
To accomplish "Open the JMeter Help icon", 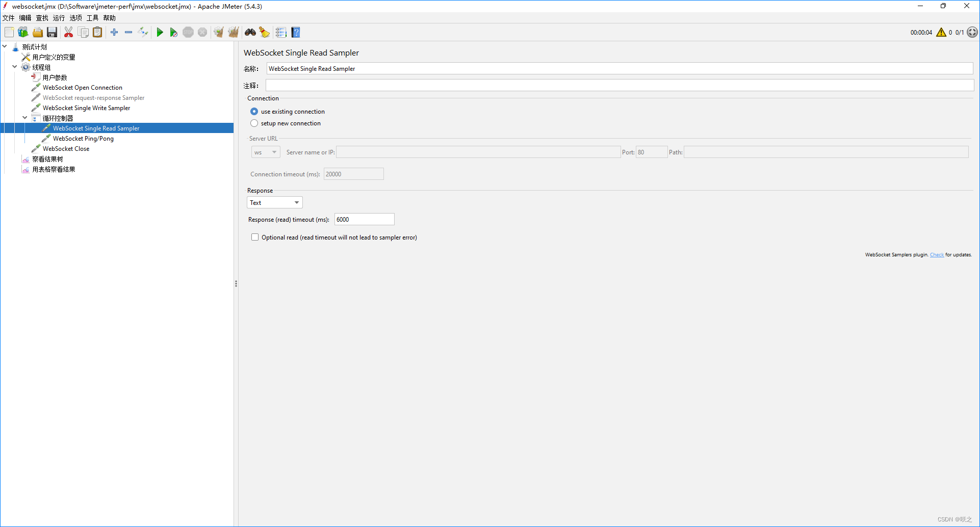I will (x=296, y=32).
